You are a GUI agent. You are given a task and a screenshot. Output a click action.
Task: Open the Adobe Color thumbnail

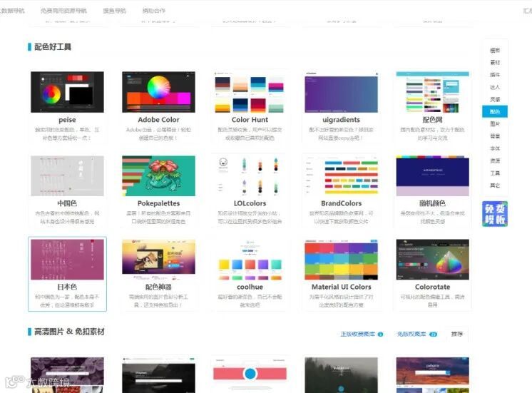[x=158, y=92]
